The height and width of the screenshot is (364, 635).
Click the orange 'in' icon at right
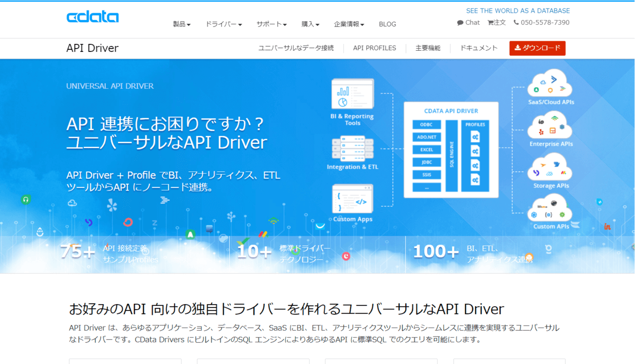click(x=608, y=227)
